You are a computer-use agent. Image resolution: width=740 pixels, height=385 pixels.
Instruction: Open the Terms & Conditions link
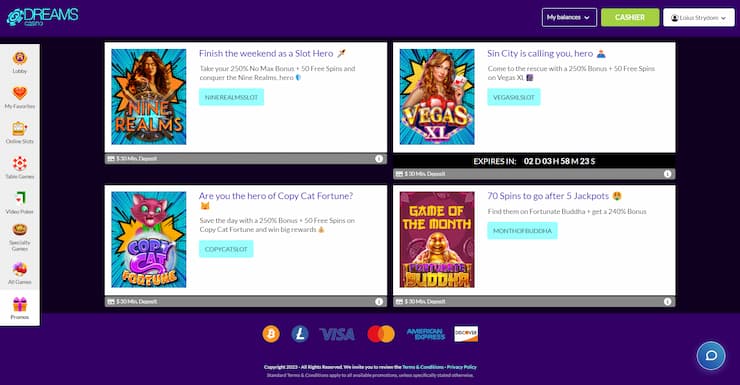click(x=423, y=367)
